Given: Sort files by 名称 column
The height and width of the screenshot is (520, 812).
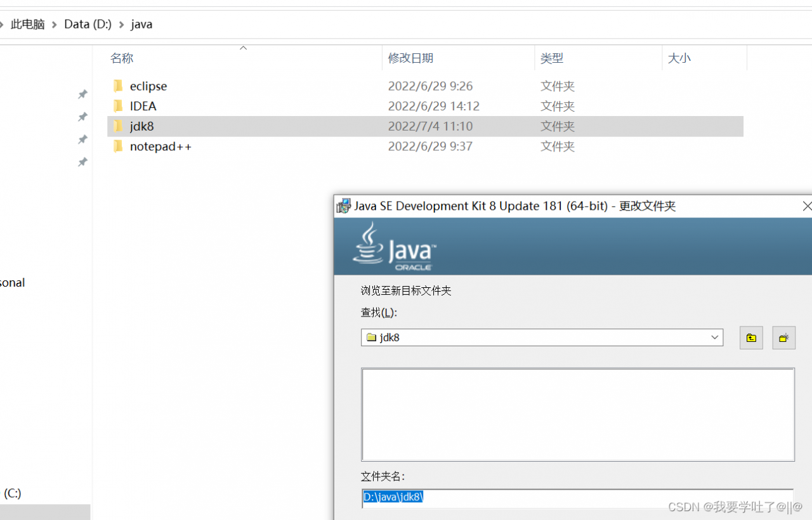Looking at the screenshot, I should coord(122,58).
